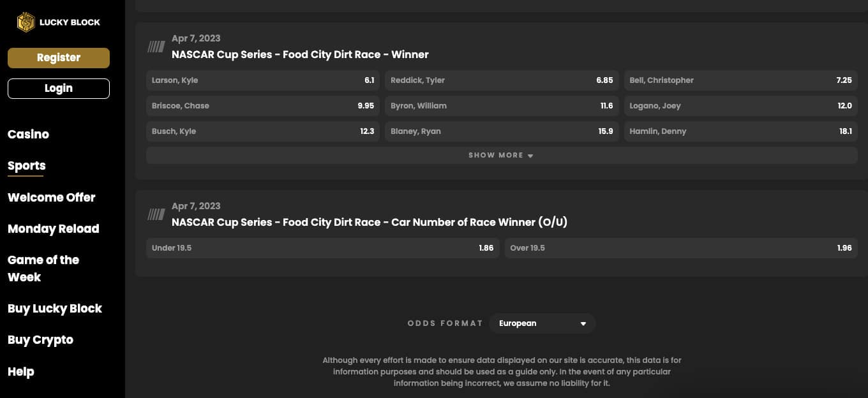The width and height of the screenshot is (868, 398).
Task: Click the Lucky Block logo icon
Action: click(x=26, y=22)
